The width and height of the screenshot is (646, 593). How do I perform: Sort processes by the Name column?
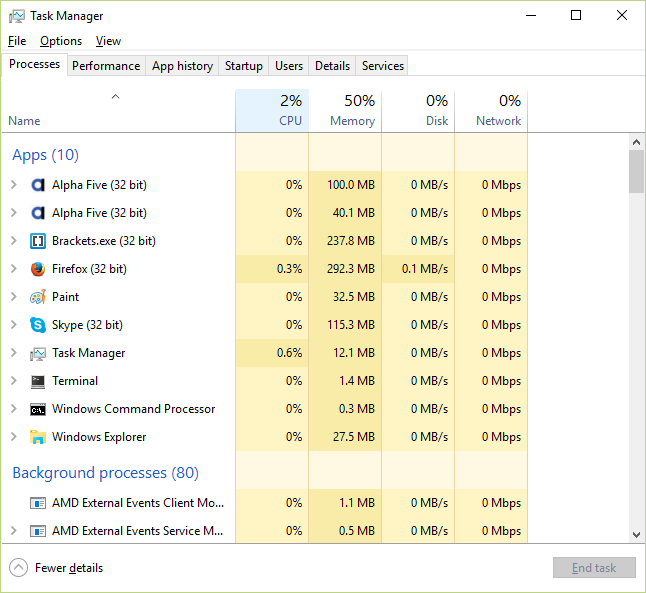(x=119, y=111)
